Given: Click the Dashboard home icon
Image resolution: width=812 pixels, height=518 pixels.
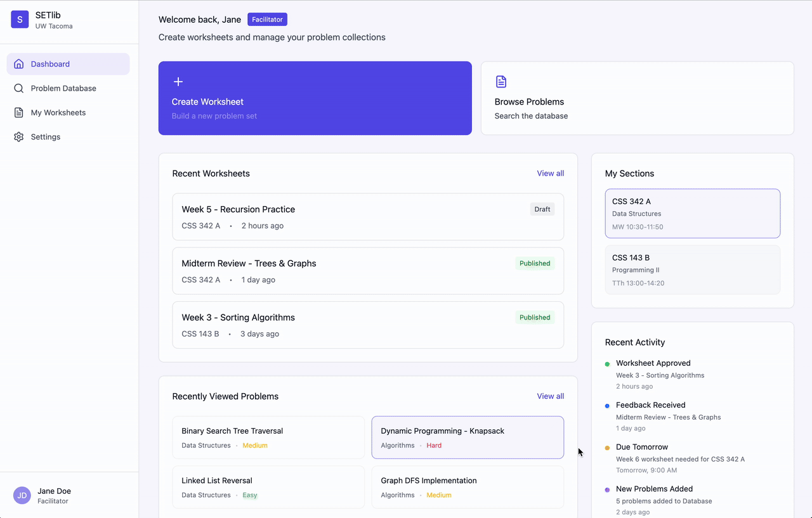Looking at the screenshot, I should (19, 64).
